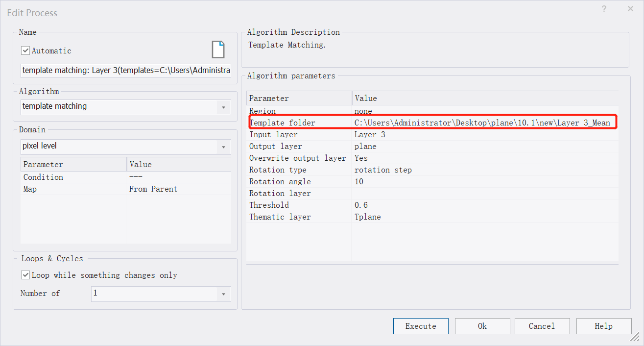Viewport: 644px width, 346px height.
Task: Select the Rotation type parameter row
Action: [x=278, y=170]
